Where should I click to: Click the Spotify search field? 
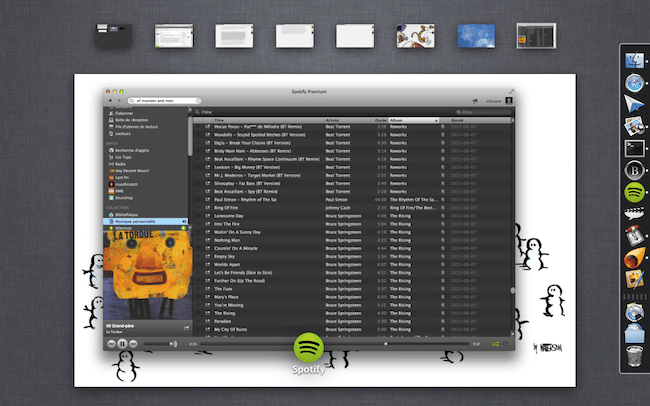click(x=165, y=101)
